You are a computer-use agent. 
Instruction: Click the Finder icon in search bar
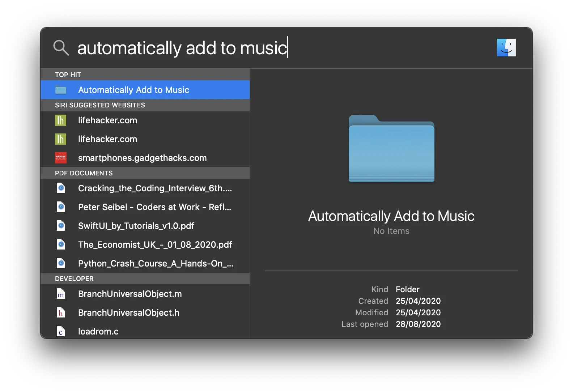coord(506,48)
